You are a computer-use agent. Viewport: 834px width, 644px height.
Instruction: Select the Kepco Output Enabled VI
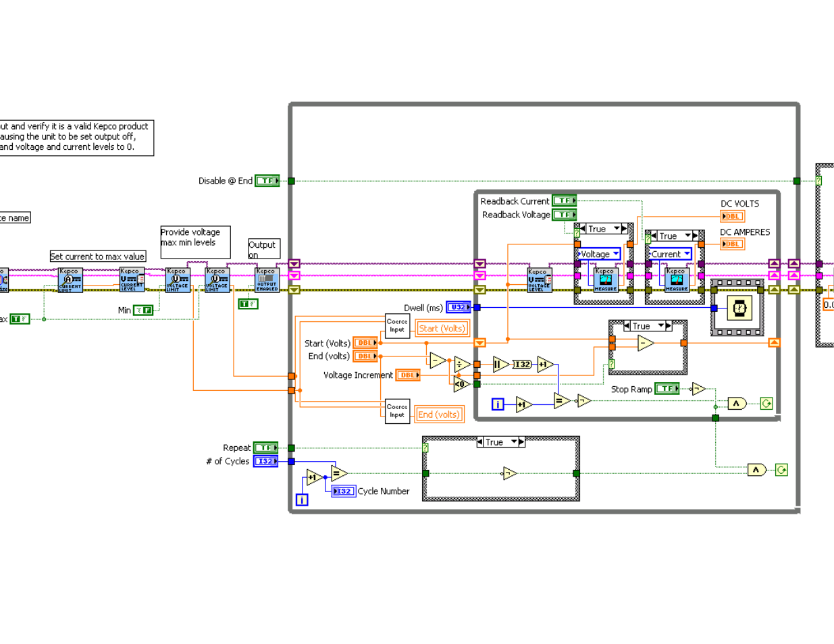[267, 280]
